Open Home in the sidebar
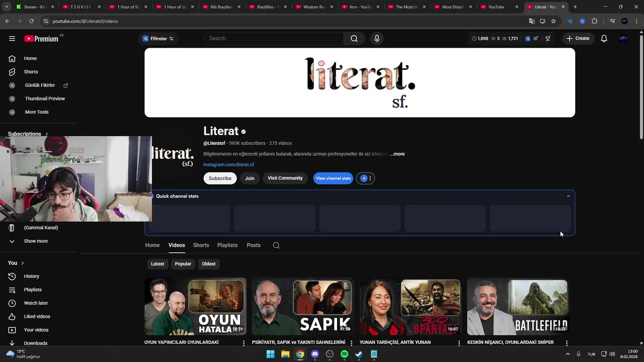Screen dimensions: 644x362 pos(30,58)
